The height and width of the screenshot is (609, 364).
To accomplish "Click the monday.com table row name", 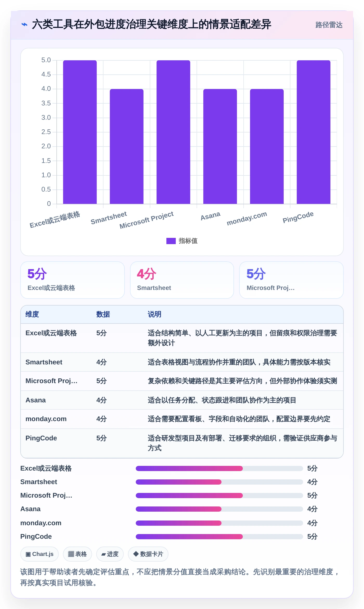I will (x=46, y=419).
